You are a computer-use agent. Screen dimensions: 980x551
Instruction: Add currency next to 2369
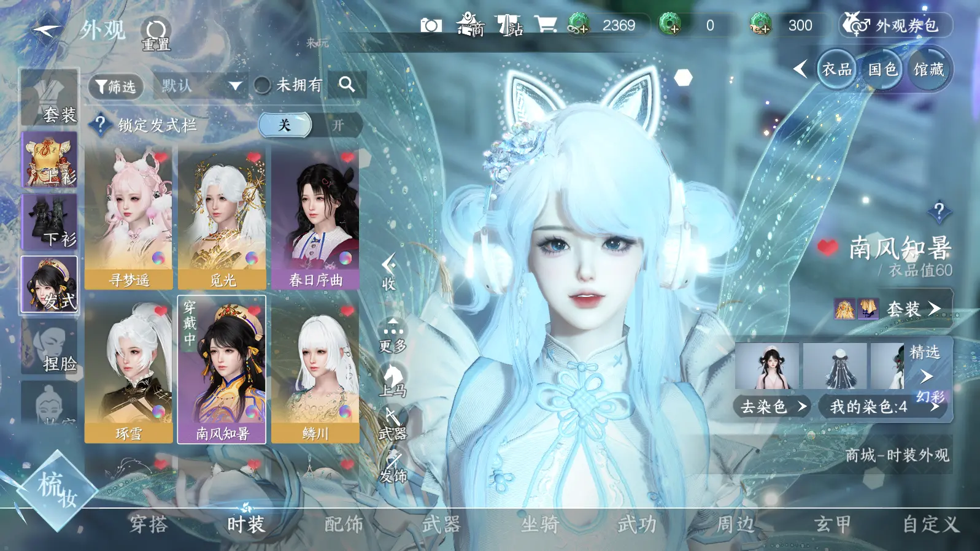pos(578,25)
